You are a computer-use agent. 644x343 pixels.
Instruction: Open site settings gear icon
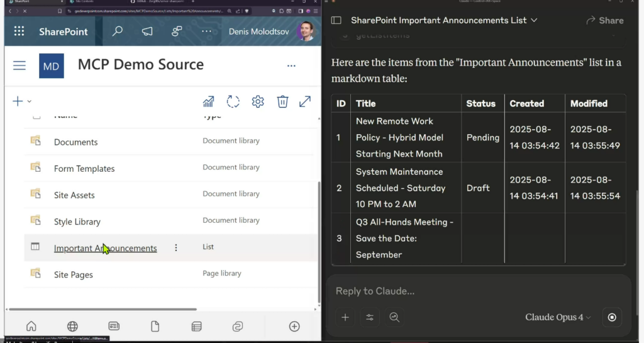pyautogui.click(x=257, y=101)
